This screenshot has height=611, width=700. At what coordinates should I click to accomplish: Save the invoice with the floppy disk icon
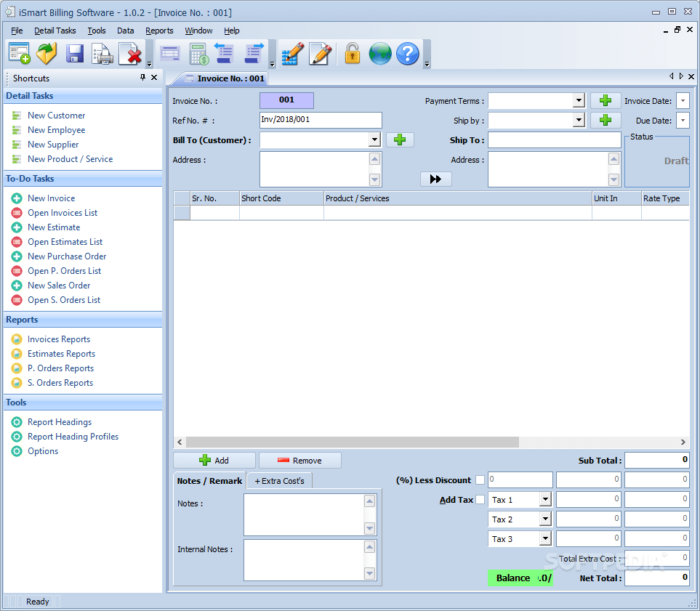[x=75, y=53]
